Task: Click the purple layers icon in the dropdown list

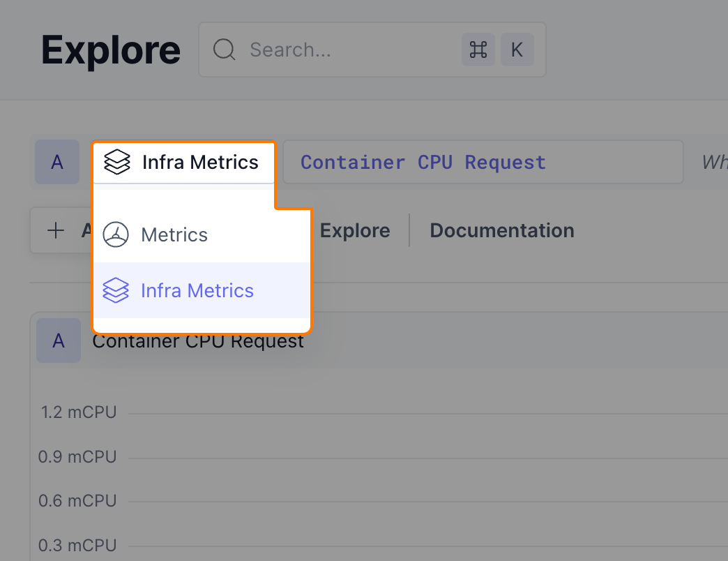Action: [x=116, y=290]
